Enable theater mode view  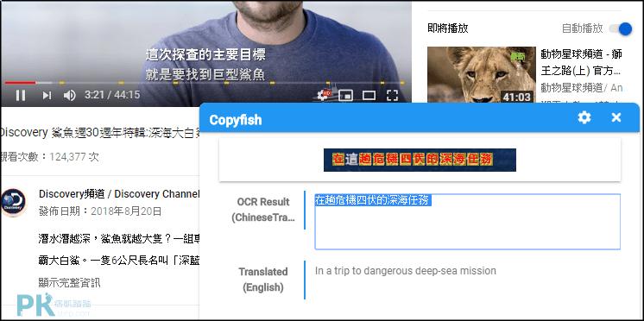point(369,96)
